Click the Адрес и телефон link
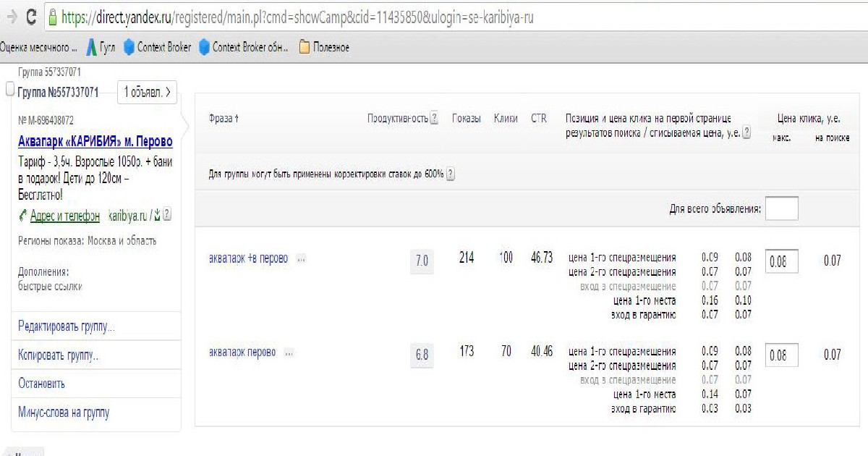Screen dimensions: 868x456 click(65, 216)
